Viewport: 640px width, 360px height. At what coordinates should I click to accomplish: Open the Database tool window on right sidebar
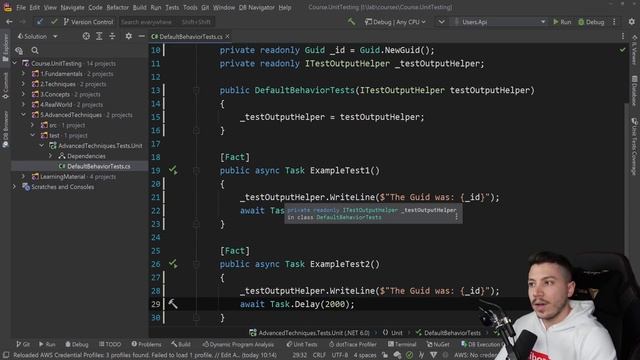coord(634,91)
